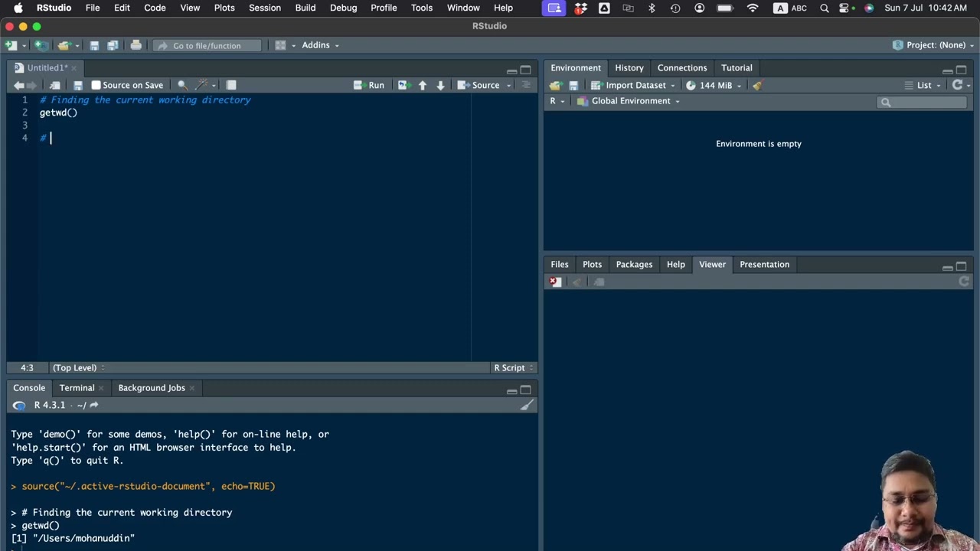Open the (Top Level) scope navigator
The image size is (980, 551).
[78, 367]
